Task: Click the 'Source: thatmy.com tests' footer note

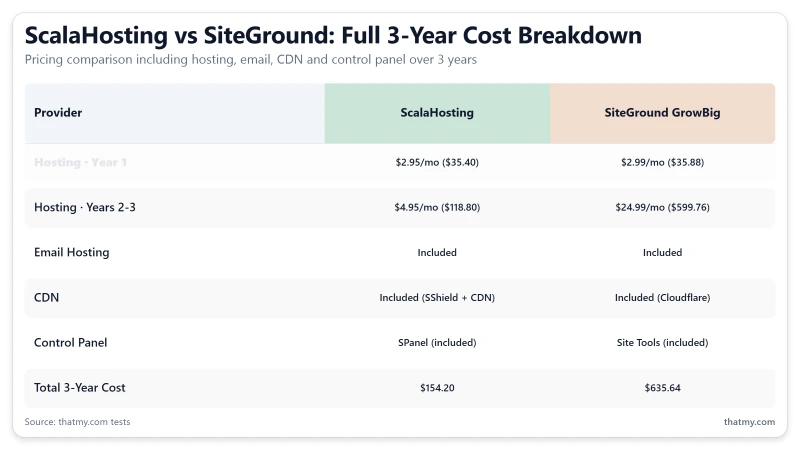Action: (x=78, y=422)
